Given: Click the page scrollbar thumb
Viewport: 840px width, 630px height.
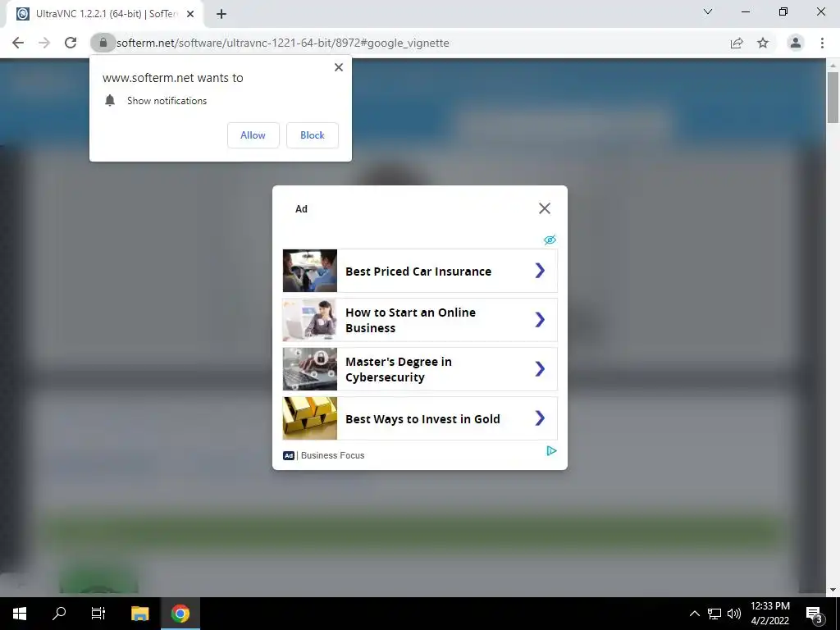Looking at the screenshot, I should click(x=833, y=98).
